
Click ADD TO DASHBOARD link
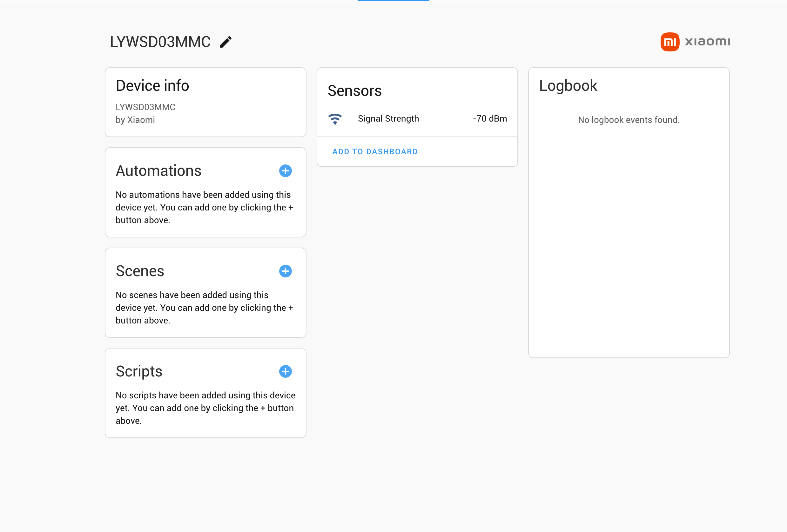375,151
